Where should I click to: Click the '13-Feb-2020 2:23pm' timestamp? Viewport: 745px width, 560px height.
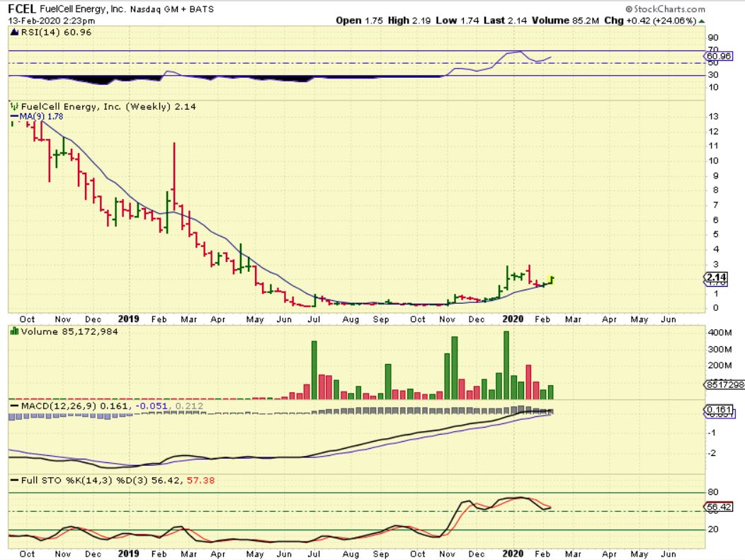[x=51, y=21]
